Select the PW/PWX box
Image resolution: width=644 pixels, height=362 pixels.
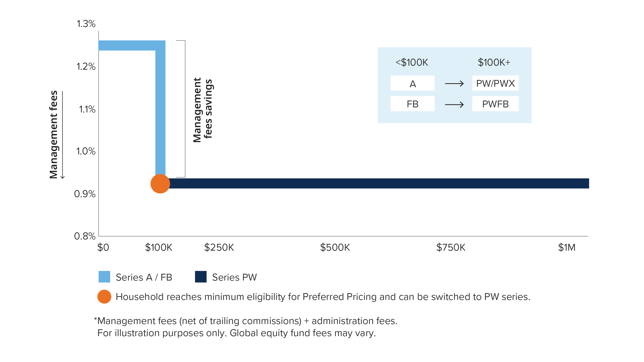495,83
